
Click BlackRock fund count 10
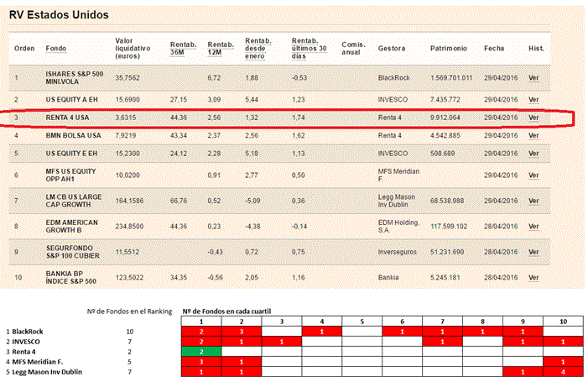pos(130,332)
